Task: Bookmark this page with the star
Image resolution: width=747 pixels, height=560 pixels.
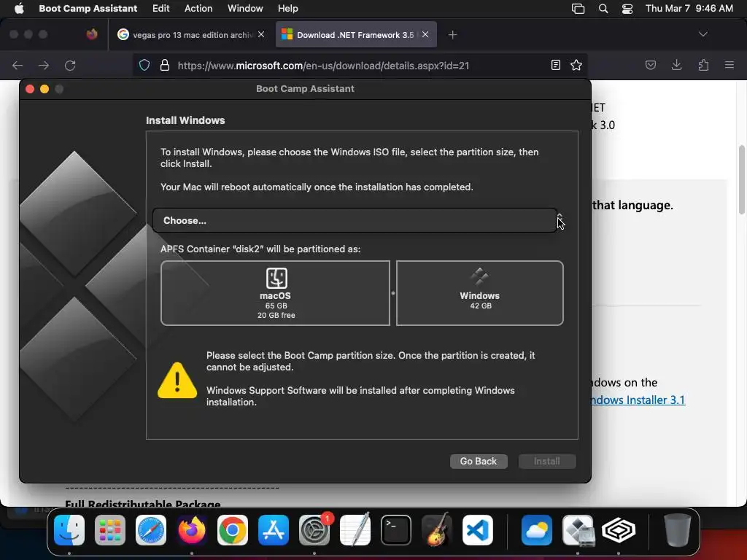Action: (x=576, y=65)
